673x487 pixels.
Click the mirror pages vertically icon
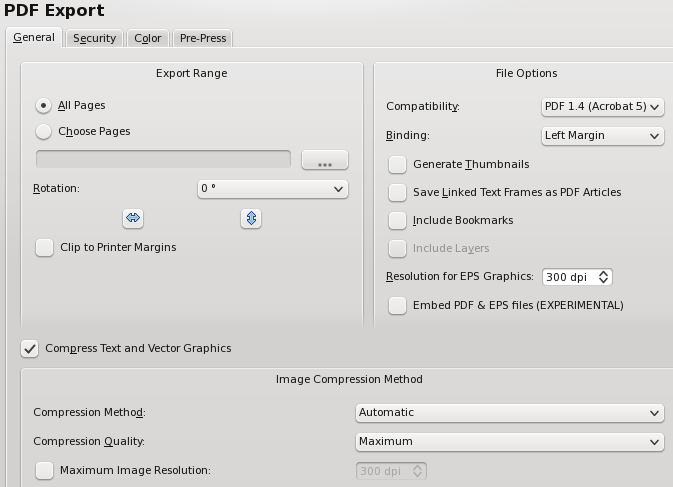(x=251, y=218)
